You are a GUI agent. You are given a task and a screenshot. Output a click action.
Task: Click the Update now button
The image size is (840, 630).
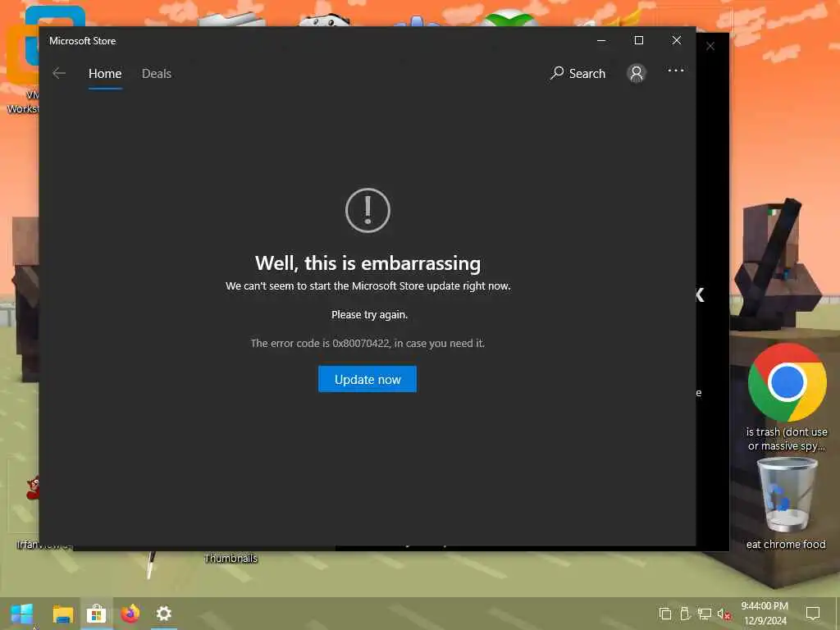pos(367,379)
